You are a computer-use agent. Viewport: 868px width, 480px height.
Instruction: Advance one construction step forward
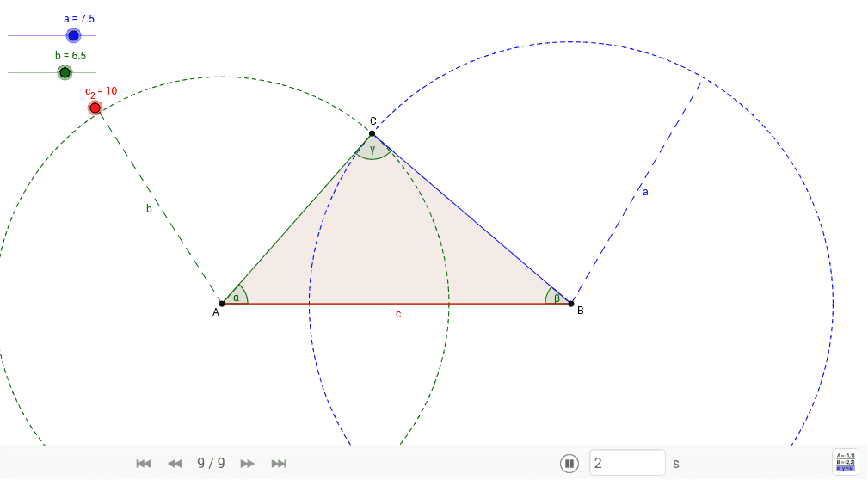(x=247, y=464)
